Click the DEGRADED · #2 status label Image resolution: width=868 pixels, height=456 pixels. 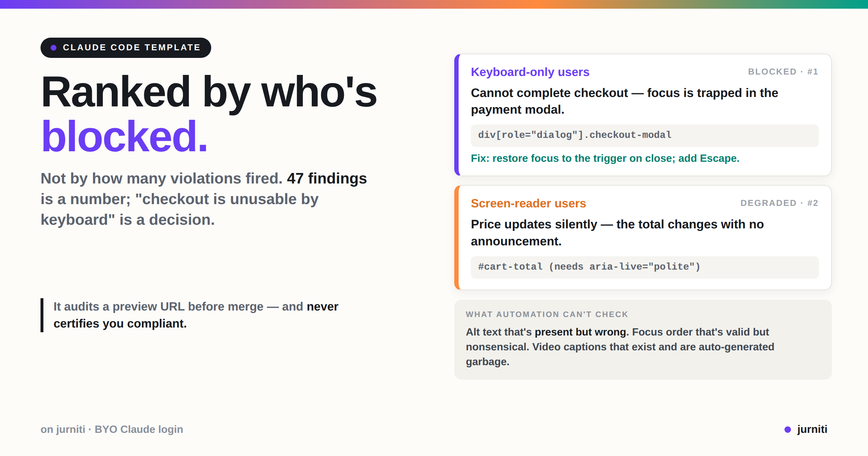[x=779, y=203]
